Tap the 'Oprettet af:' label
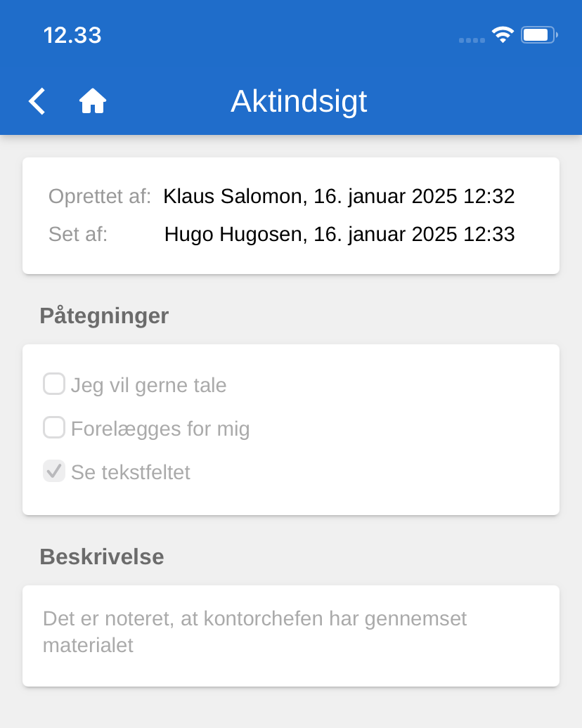The height and width of the screenshot is (728, 582). pos(100,196)
